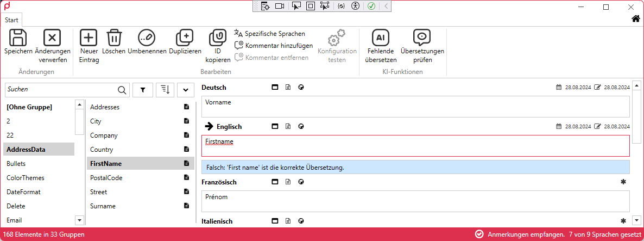Select the AddressData group

[39, 149]
